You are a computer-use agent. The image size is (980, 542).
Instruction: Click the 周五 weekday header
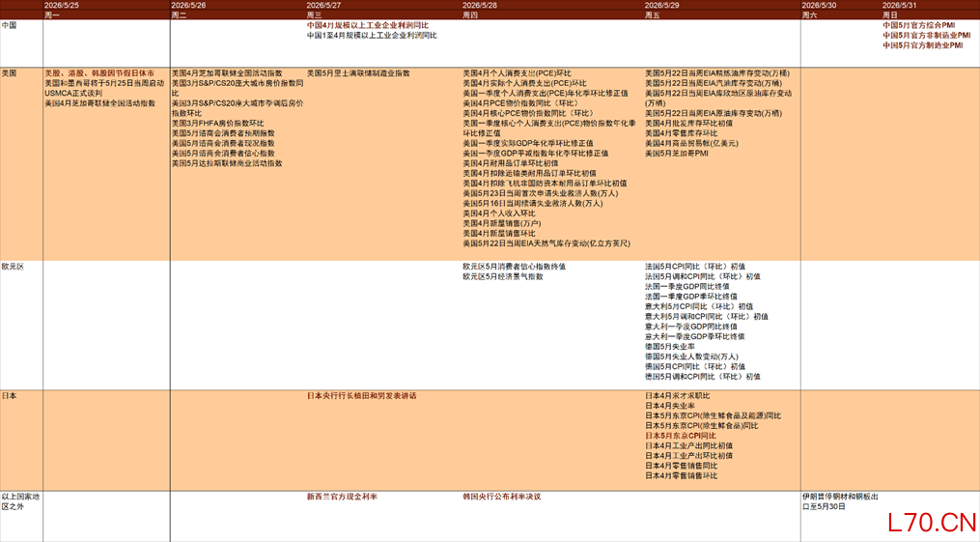point(652,15)
